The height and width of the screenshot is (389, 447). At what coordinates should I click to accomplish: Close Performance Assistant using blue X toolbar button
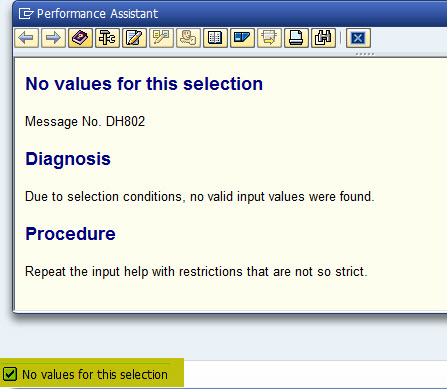point(358,38)
